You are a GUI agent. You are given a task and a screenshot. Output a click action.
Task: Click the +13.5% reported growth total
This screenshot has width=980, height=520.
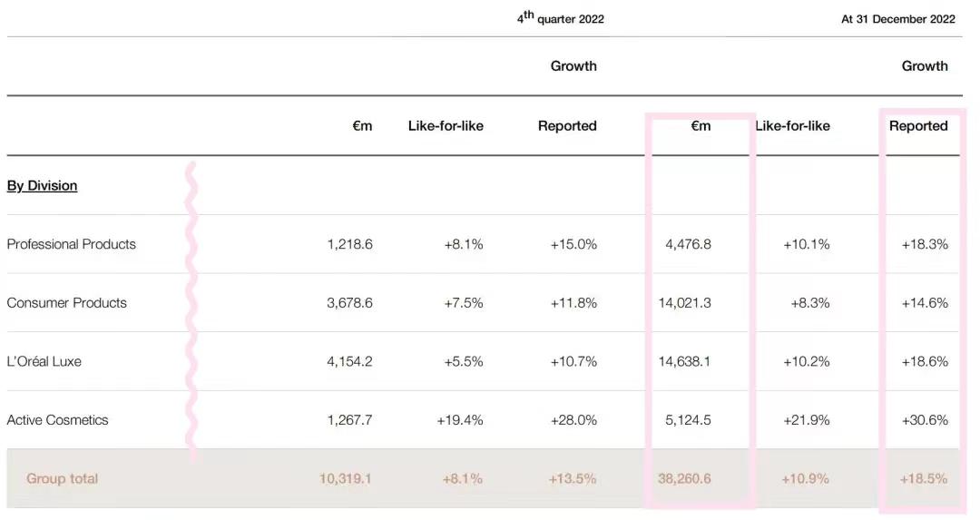(573, 478)
